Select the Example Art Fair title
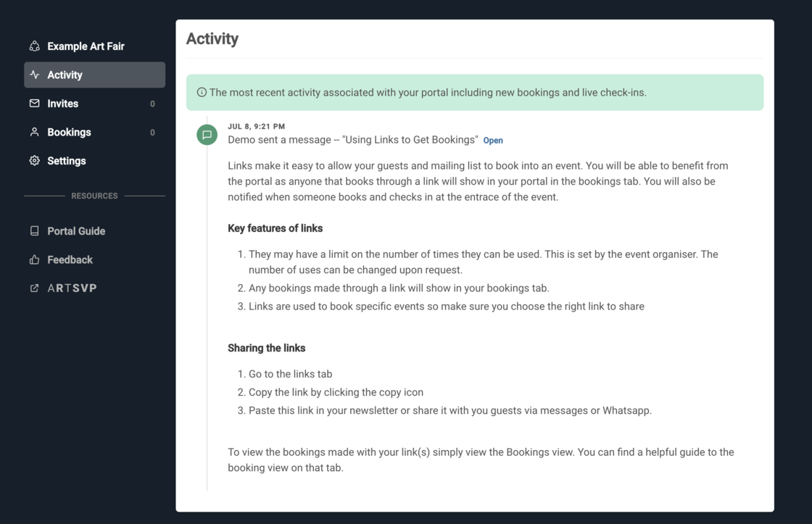 pos(86,46)
